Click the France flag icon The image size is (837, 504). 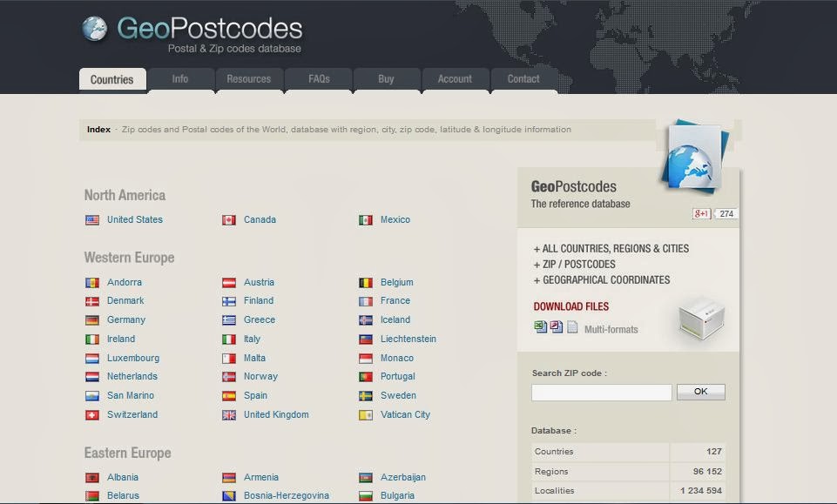[366, 301]
